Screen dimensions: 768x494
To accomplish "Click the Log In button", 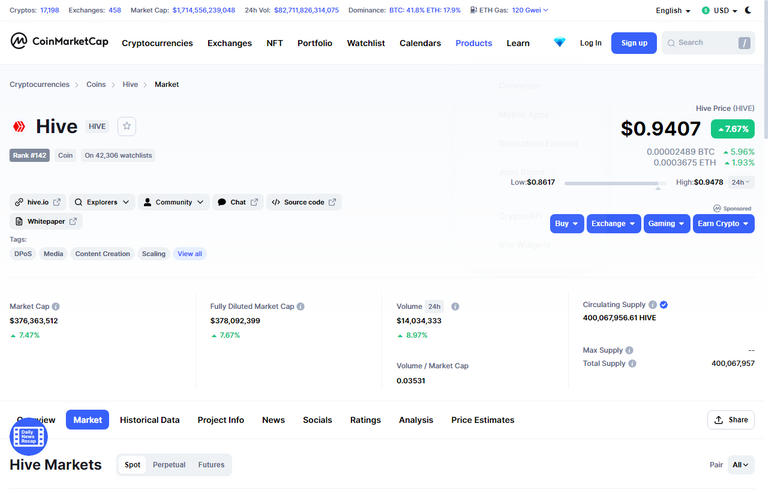I will click(591, 43).
